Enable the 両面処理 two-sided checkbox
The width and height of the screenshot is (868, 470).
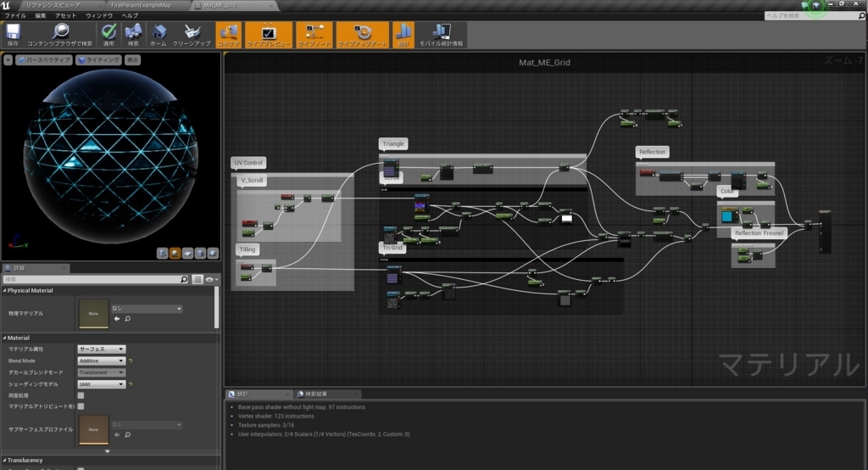tap(81, 395)
